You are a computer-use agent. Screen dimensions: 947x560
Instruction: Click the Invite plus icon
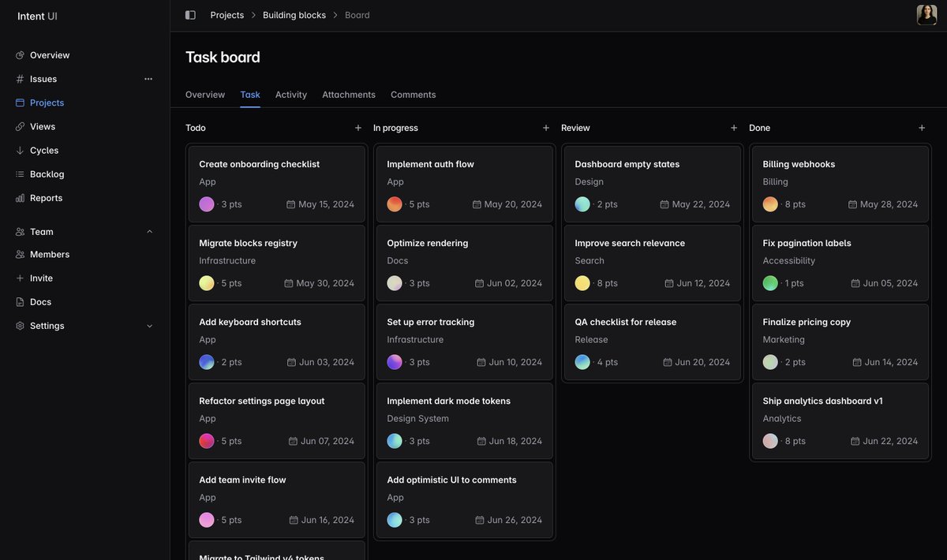tap(20, 278)
